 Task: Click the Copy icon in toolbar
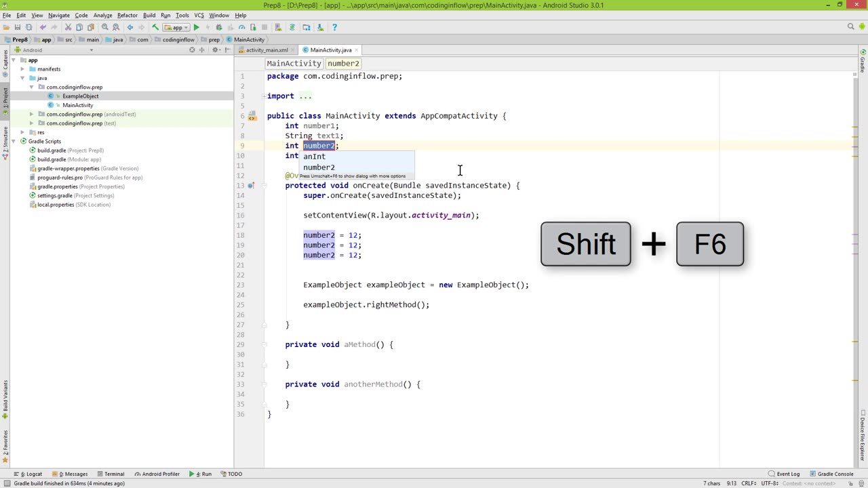[x=79, y=27]
